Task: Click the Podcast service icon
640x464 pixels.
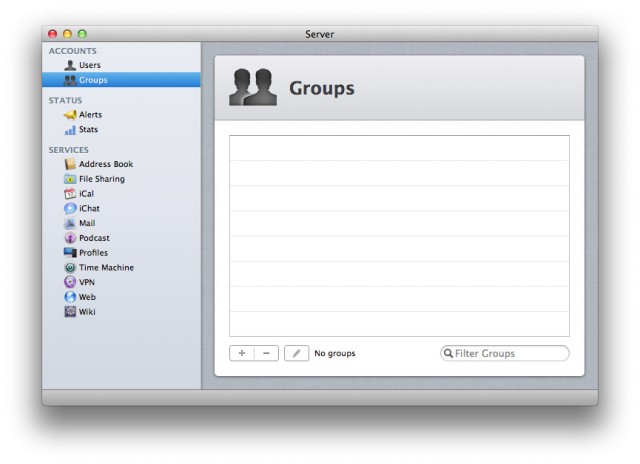Action: point(70,238)
